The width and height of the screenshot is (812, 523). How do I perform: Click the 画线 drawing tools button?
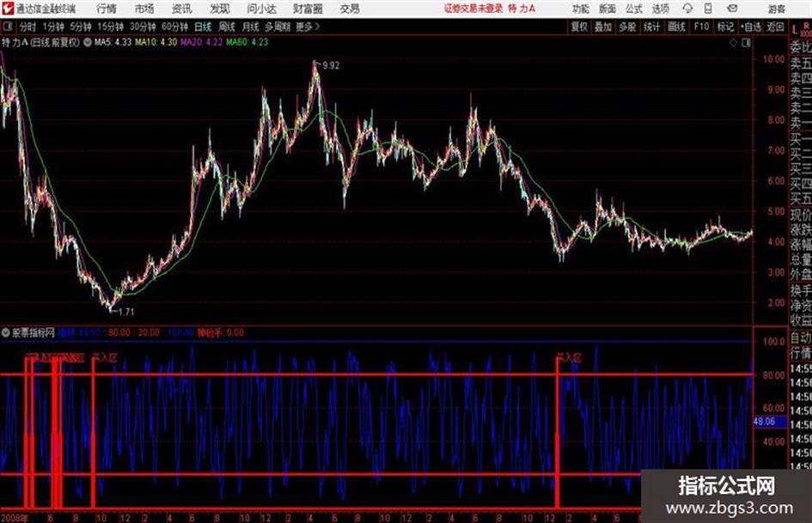[676, 27]
